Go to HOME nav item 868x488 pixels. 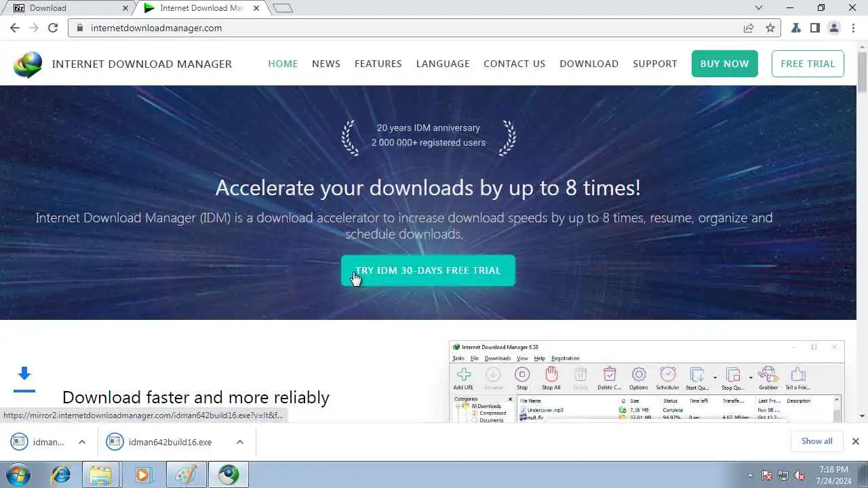(283, 64)
